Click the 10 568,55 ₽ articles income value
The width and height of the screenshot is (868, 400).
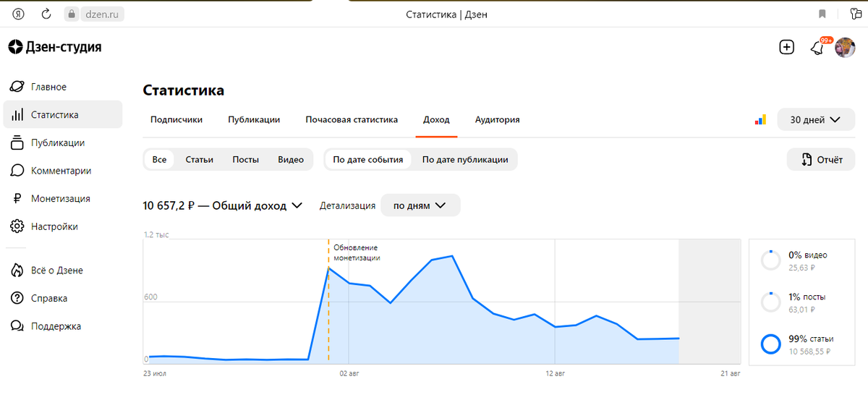(809, 352)
